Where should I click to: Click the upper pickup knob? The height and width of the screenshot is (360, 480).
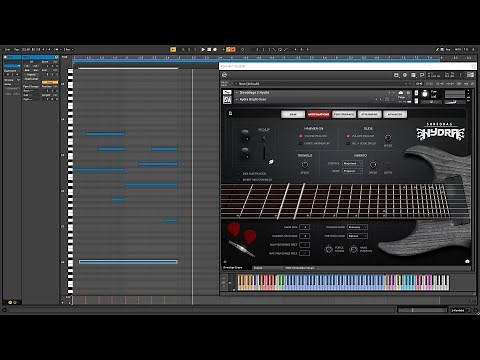click(245, 135)
